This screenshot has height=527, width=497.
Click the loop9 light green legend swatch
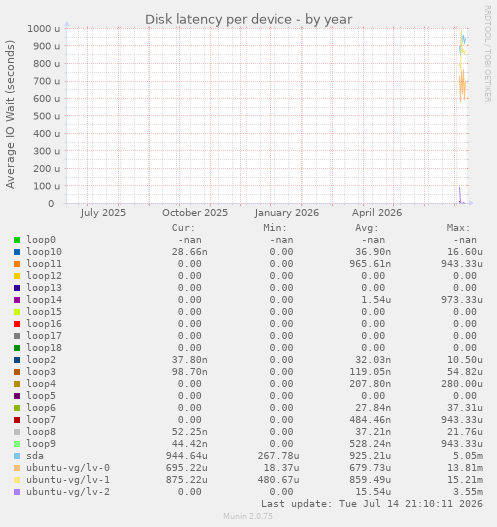point(17,444)
